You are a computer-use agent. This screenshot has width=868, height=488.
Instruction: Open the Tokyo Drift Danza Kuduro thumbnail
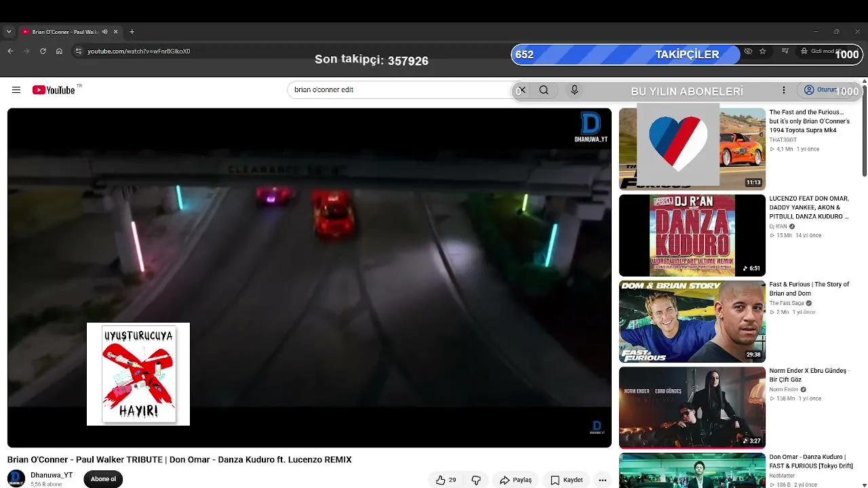(692, 470)
